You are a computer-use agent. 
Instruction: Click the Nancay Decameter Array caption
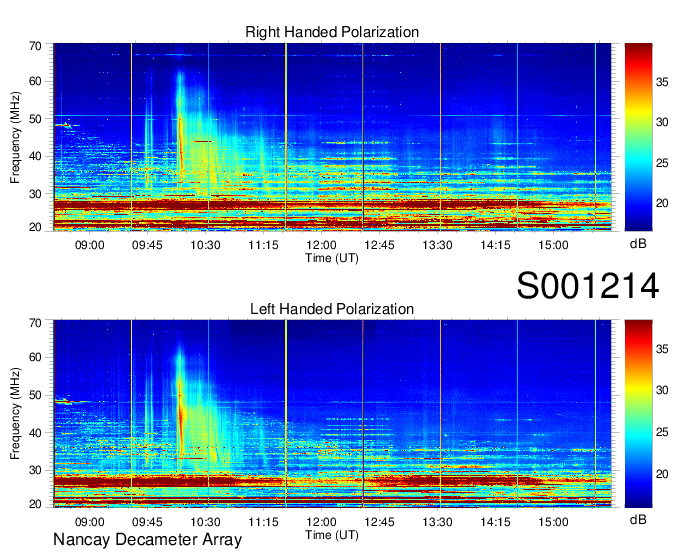click(147, 540)
